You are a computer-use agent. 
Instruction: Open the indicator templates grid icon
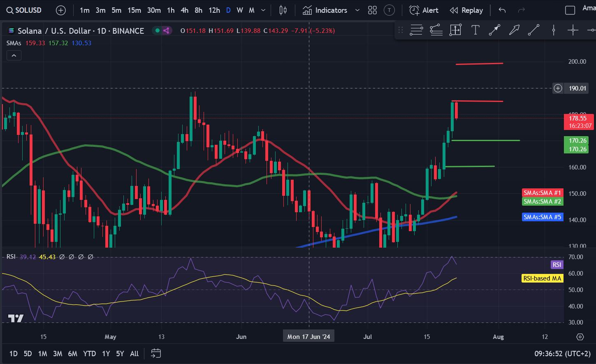pos(372,10)
